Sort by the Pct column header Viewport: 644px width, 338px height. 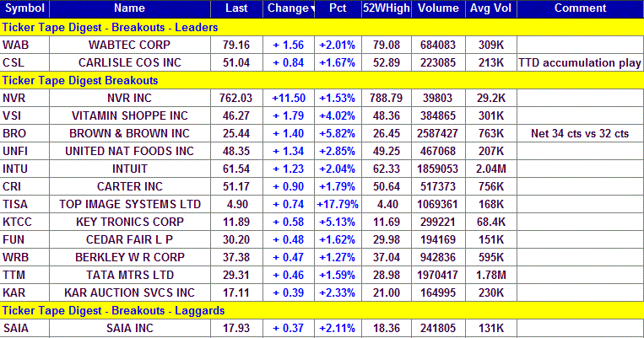pos(338,8)
